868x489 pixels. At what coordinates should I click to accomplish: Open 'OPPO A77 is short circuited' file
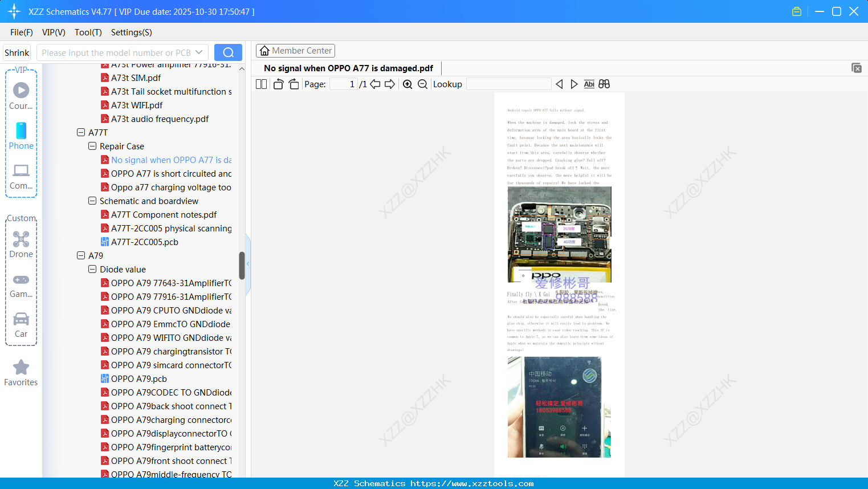172,173
